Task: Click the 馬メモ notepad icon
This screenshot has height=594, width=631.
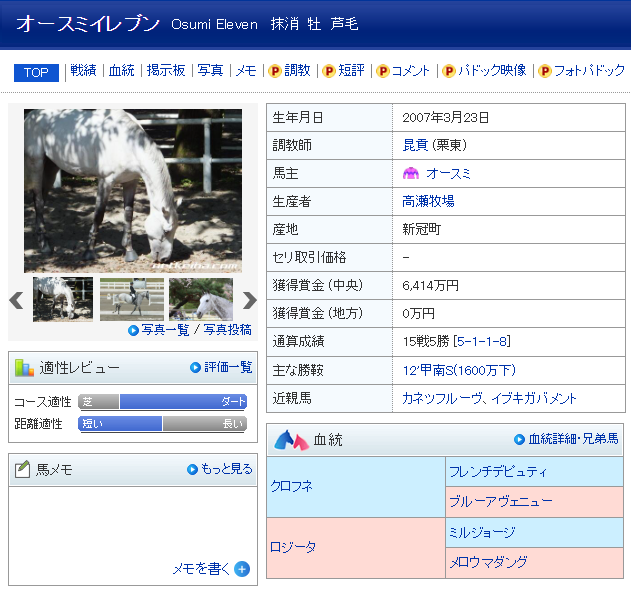Action: pos(22,469)
